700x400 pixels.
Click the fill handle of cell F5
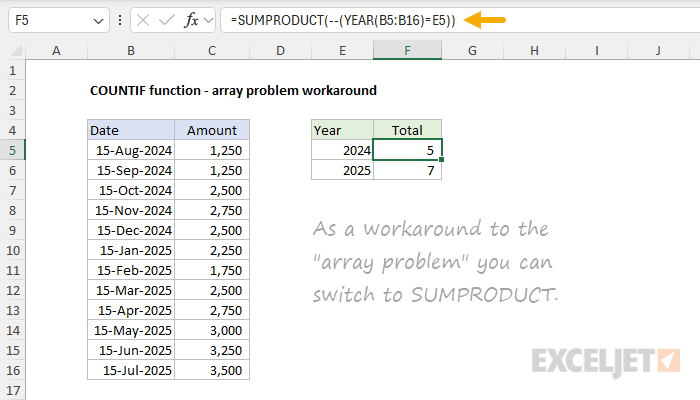pos(442,159)
